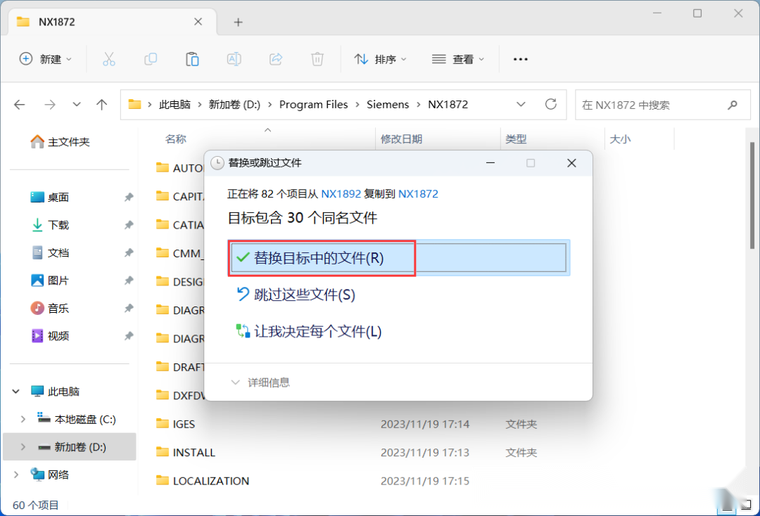Open the 新建 (New) dropdown menu

46,59
